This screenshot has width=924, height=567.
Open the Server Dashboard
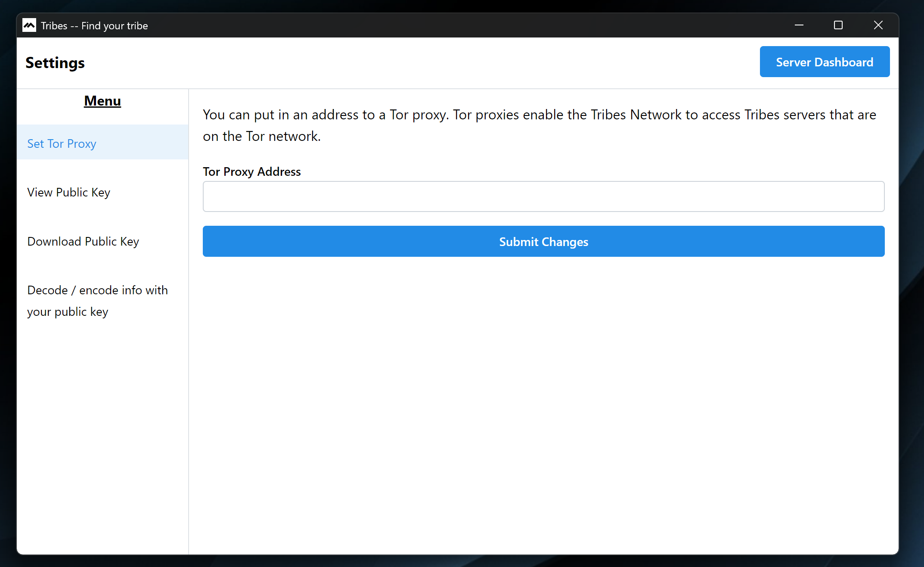(824, 62)
